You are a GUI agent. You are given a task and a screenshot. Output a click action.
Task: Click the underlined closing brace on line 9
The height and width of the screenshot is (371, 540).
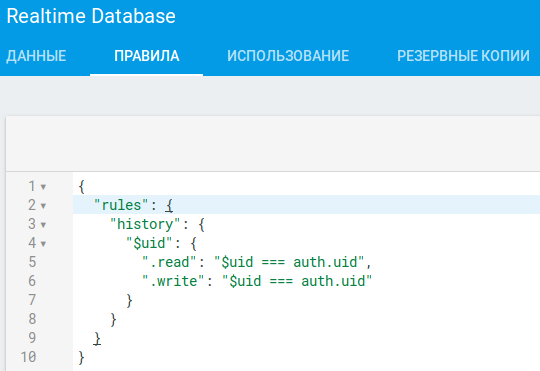(x=97, y=339)
